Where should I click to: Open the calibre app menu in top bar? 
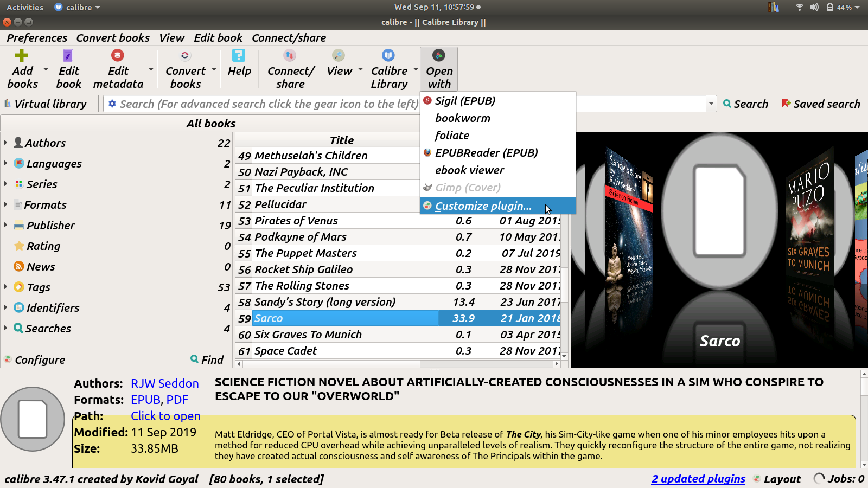(x=78, y=7)
